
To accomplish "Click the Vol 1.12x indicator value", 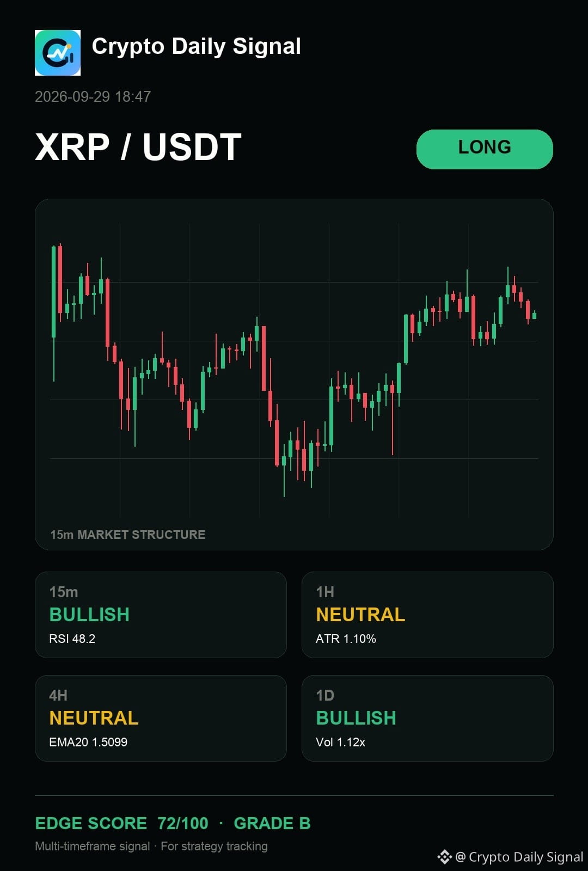I will (340, 742).
